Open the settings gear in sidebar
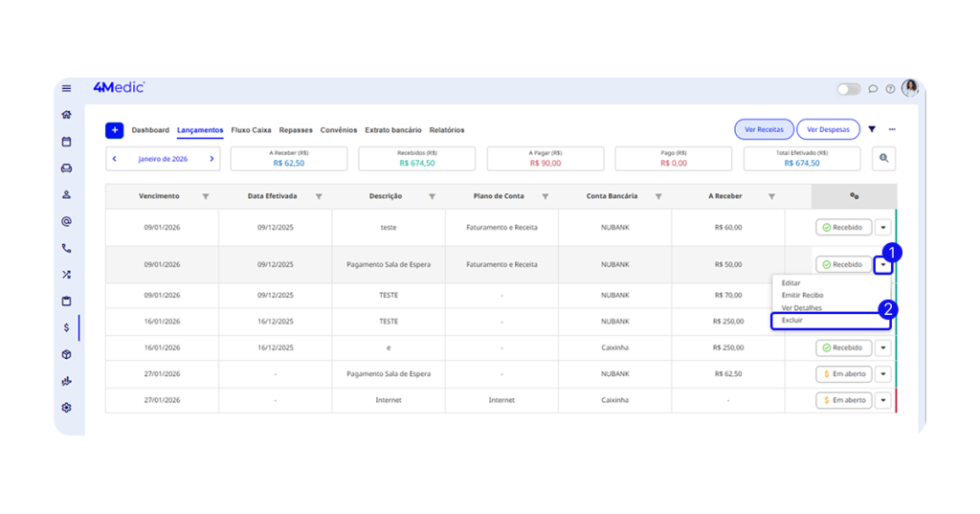The image size is (980, 514). click(x=66, y=407)
